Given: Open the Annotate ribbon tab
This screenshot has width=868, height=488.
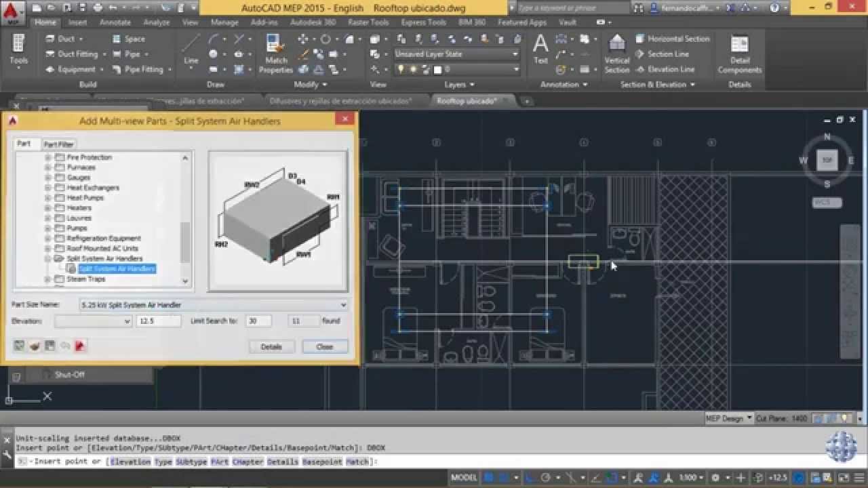Looking at the screenshot, I should [x=115, y=22].
